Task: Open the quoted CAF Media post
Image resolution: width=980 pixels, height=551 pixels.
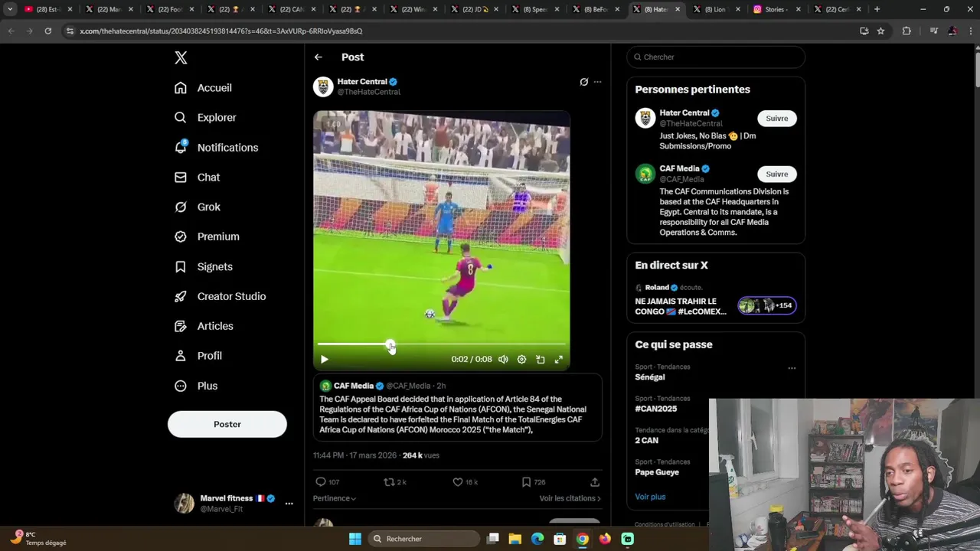Action: point(457,408)
